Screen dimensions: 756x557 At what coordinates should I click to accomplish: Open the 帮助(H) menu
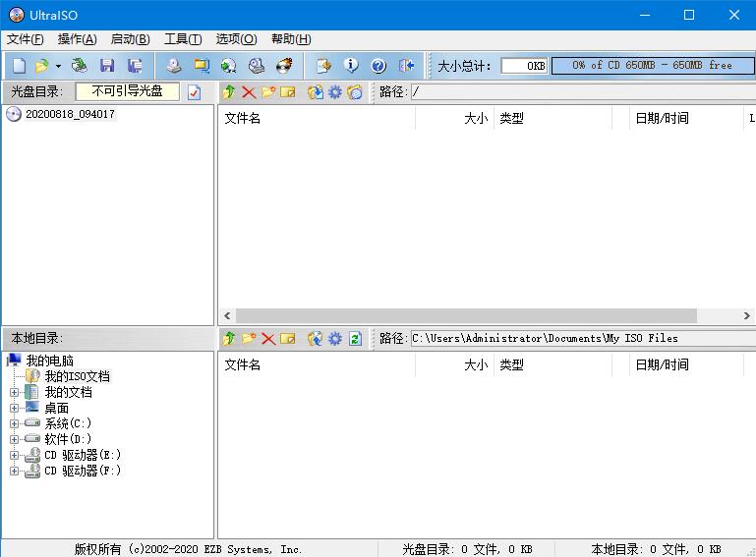tap(291, 39)
